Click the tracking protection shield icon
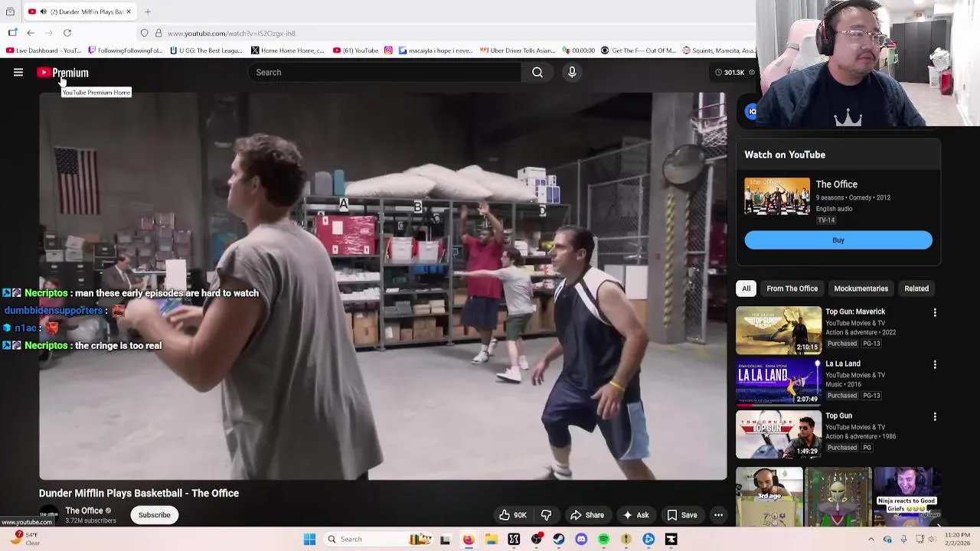Viewport: 980px width, 551px height. coord(144,33)
